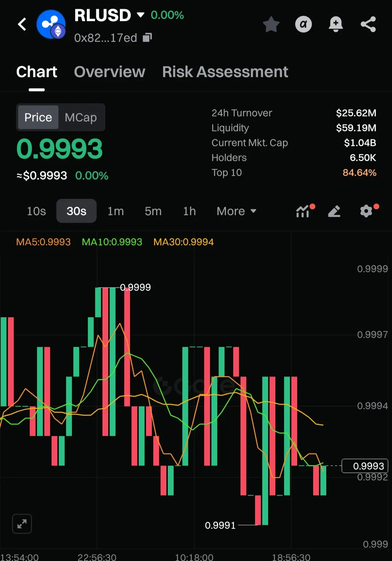The width and height of the screenshot is (392, 561).
Task: Tap the 0.9994 price axis label
Action: coord(372,406)
